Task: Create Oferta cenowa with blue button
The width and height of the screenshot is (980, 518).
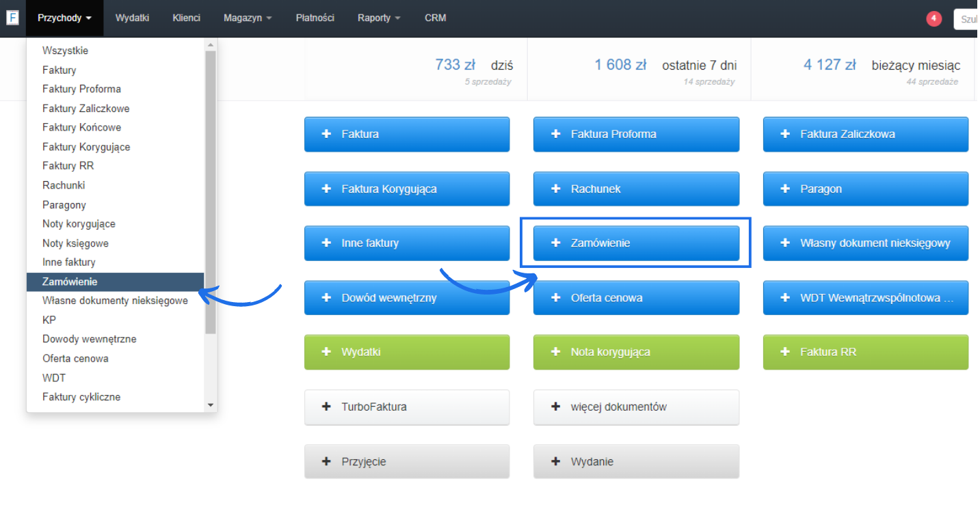Action: tap(636, 297)
